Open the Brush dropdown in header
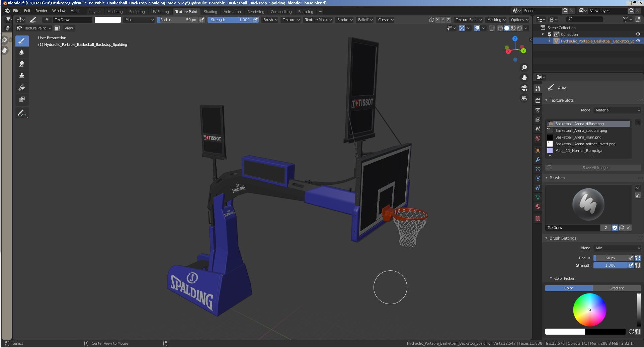 tap(270, 20)
